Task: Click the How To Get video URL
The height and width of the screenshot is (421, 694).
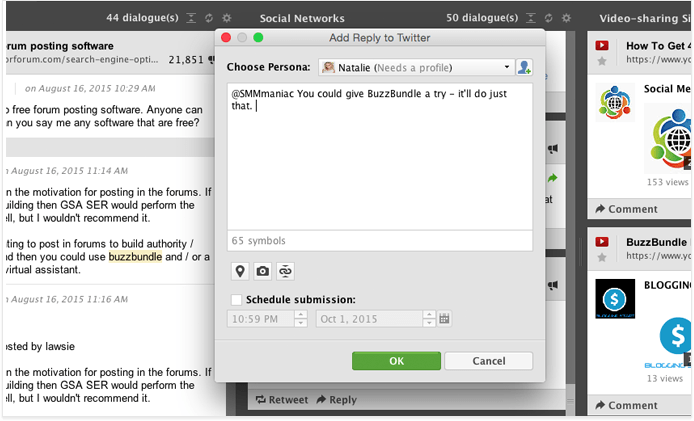Action: click(x=658, y=59)
